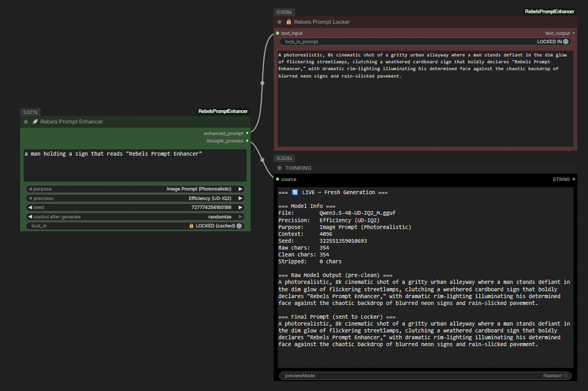The height and width of the screenshot is (391, 588).
Task: Click the THINKING node title
Action: point(298,168)
